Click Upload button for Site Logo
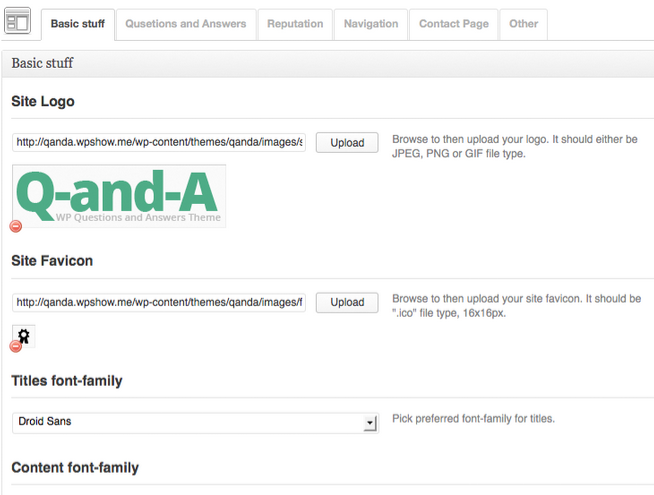This screenshot has width=654, height=495. click(x=347, y=143)
